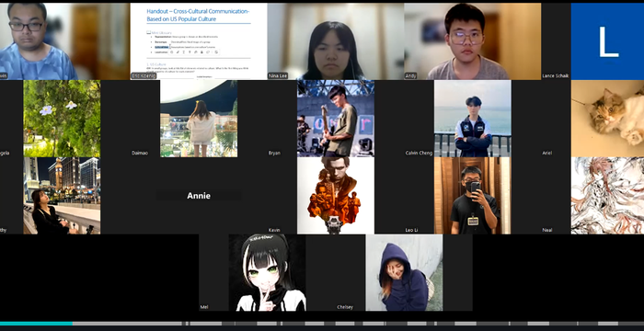Click Neal's ink artwork profile picture
Image resolution: width=644 pixels, height=331 pixels.
pyautogui.click(x=607, y=196)
